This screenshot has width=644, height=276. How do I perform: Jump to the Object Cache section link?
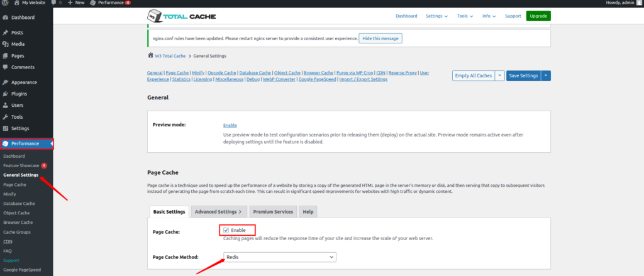(287, 73)
